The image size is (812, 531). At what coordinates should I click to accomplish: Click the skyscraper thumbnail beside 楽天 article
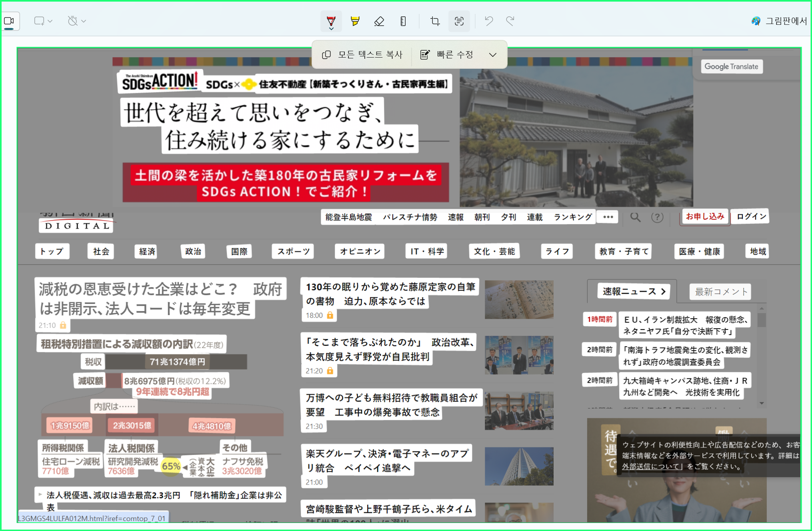pos(519,466)
